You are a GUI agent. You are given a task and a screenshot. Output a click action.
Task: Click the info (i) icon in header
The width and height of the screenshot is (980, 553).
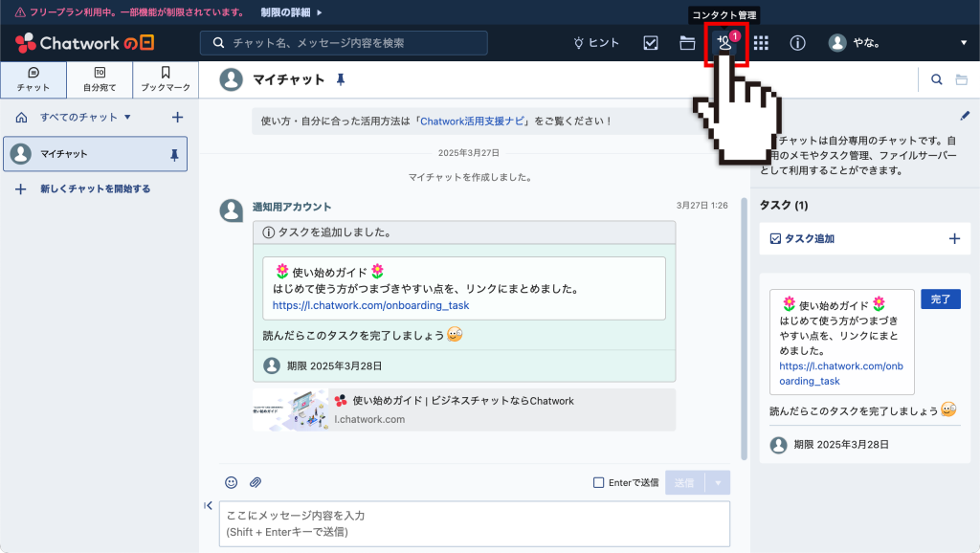coord(797,42)
